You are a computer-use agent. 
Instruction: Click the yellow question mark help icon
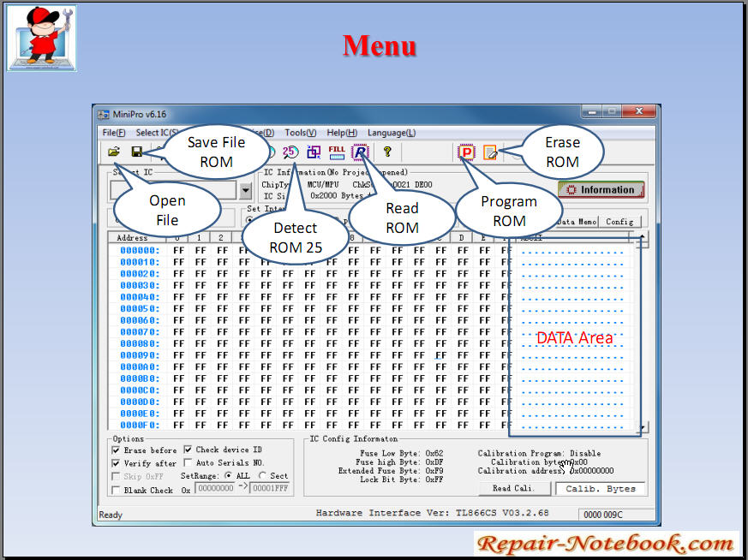pos(387,152)
